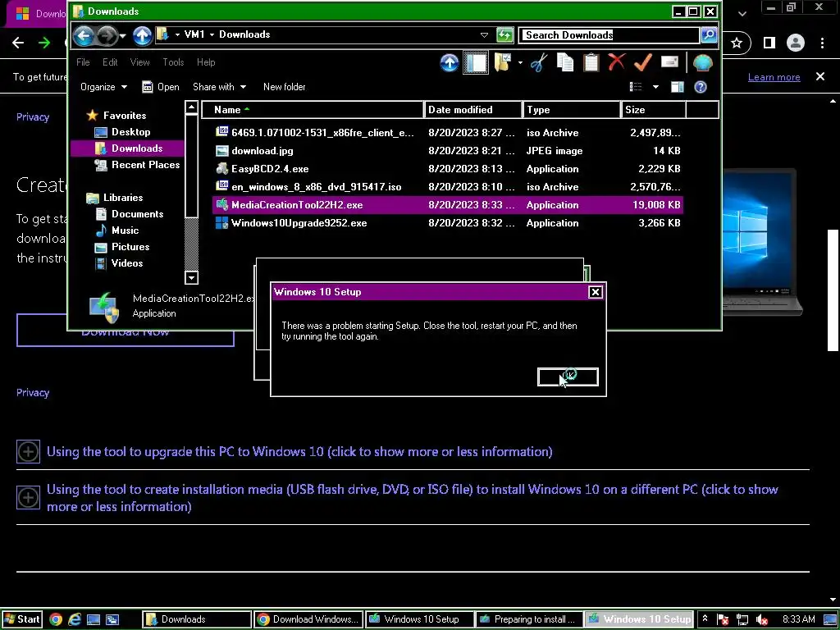This screenshot has width=840, height=630.
Task: Open the View menu in Explorer
Action: pos(139,62)
